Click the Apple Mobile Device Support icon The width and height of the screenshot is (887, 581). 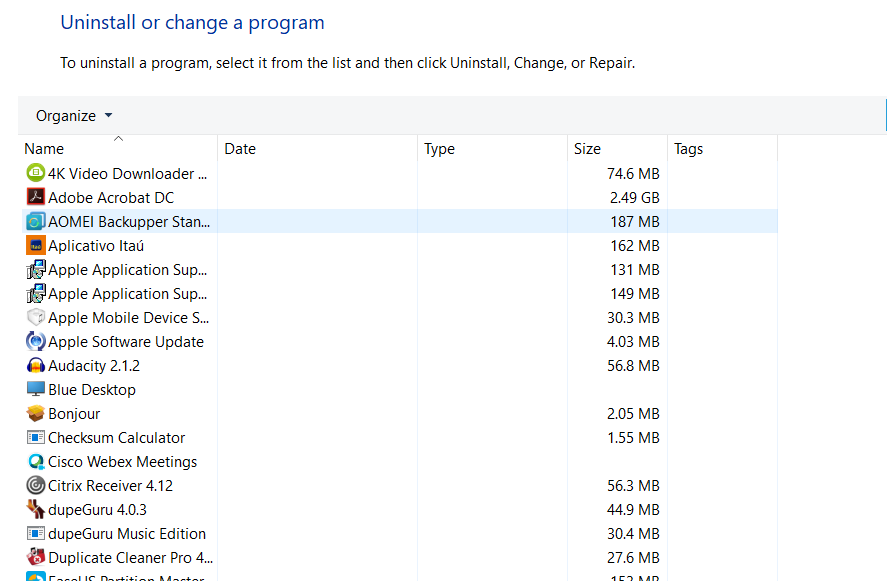click(x=36, y=317)
